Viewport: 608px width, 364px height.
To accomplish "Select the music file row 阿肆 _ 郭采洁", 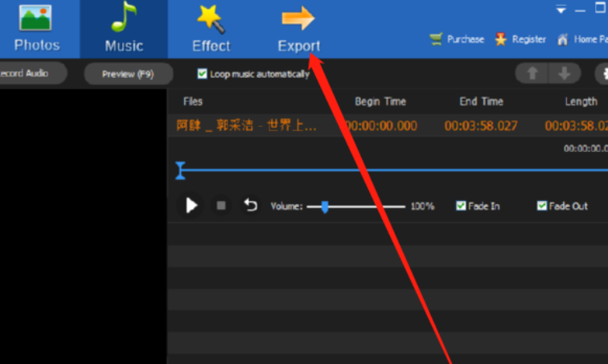I will [388, 125].
